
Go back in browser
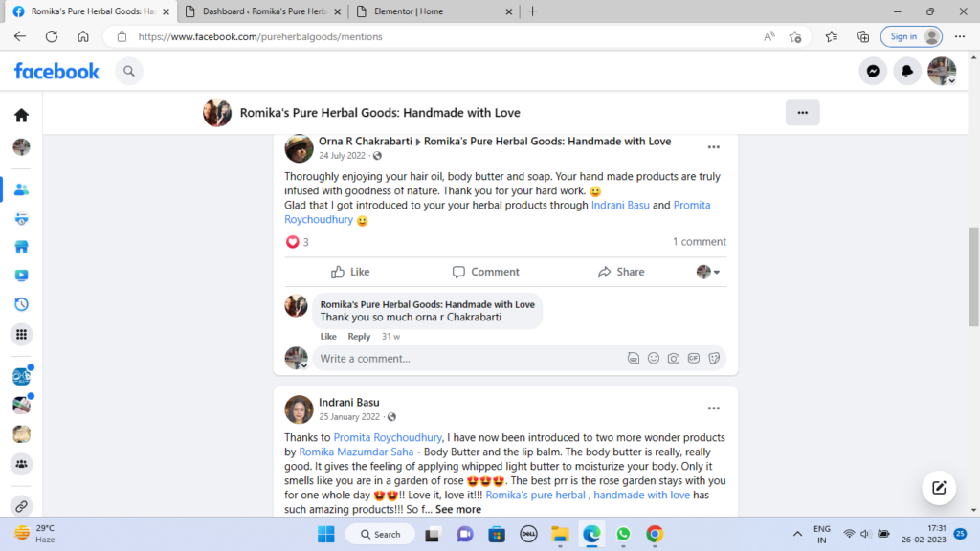(x=20, y=37)
